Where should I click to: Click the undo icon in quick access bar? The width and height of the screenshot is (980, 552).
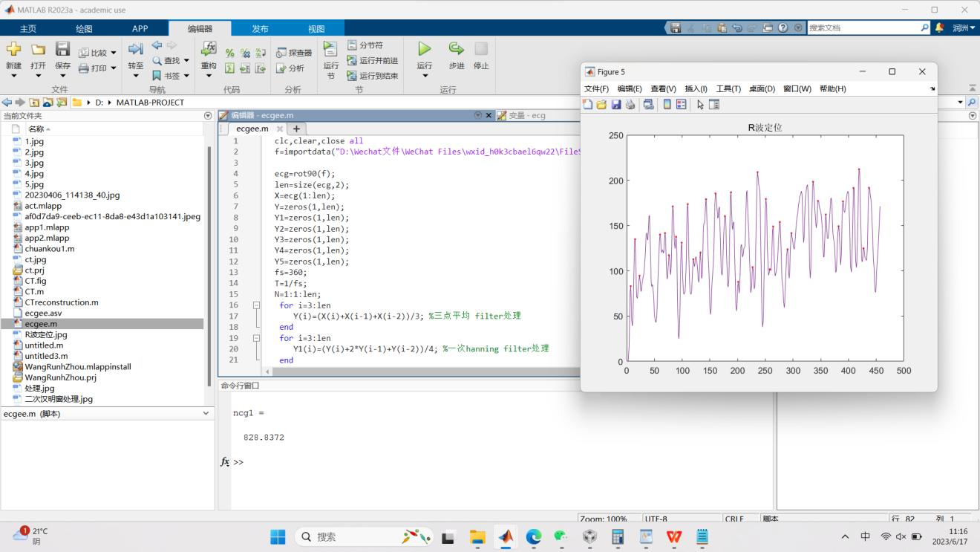click(x=737, y=27)
